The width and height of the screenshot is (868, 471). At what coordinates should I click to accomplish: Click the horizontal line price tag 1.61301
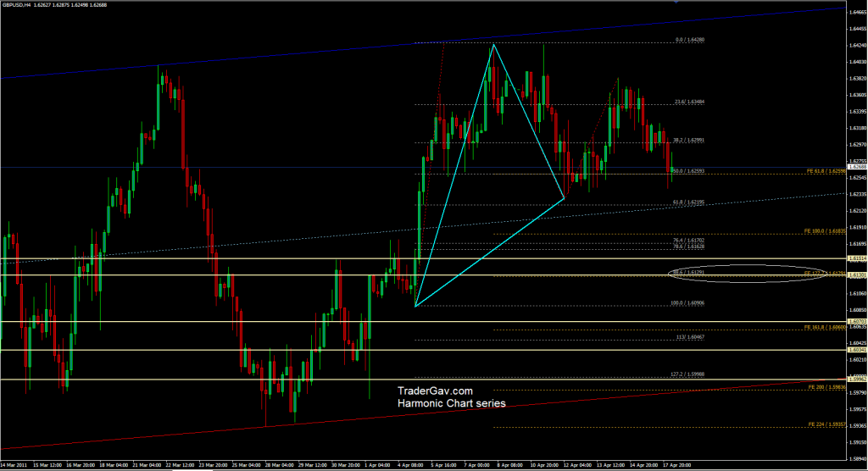pyautogui.click(x=858, y=275)
